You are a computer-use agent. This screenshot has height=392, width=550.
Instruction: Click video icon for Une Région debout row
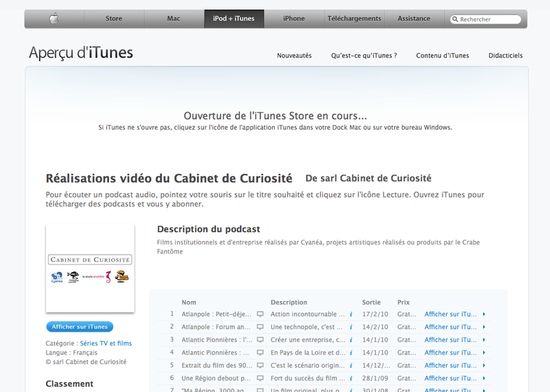(x=260, y=378)
